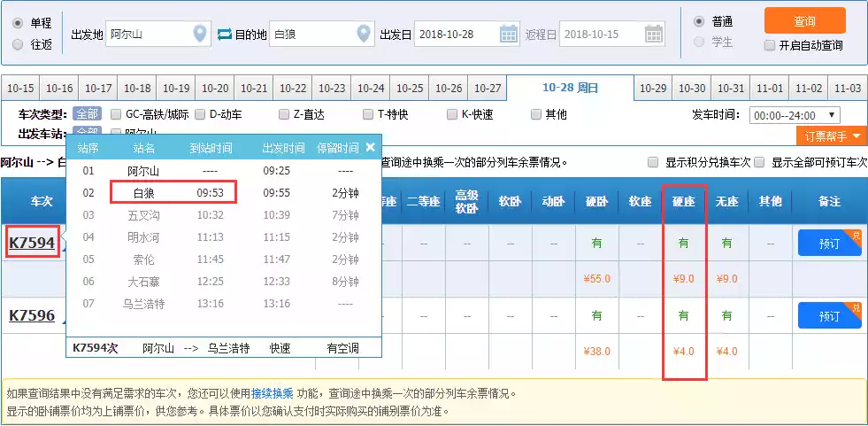This screenshot has width=868, height=426.
Task: Select the 往返 round-trip radio button
Action: point(18,43)
